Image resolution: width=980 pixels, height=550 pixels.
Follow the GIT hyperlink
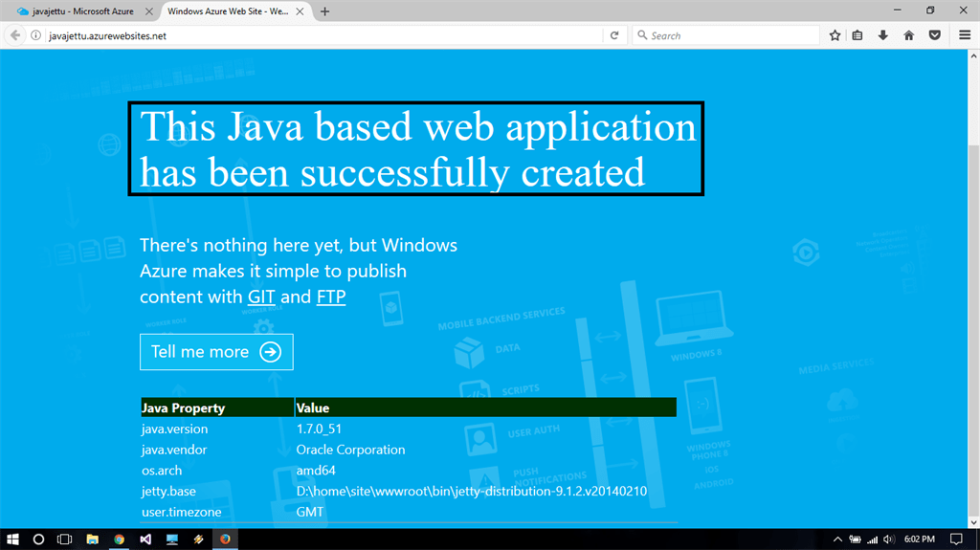point(261,297)
